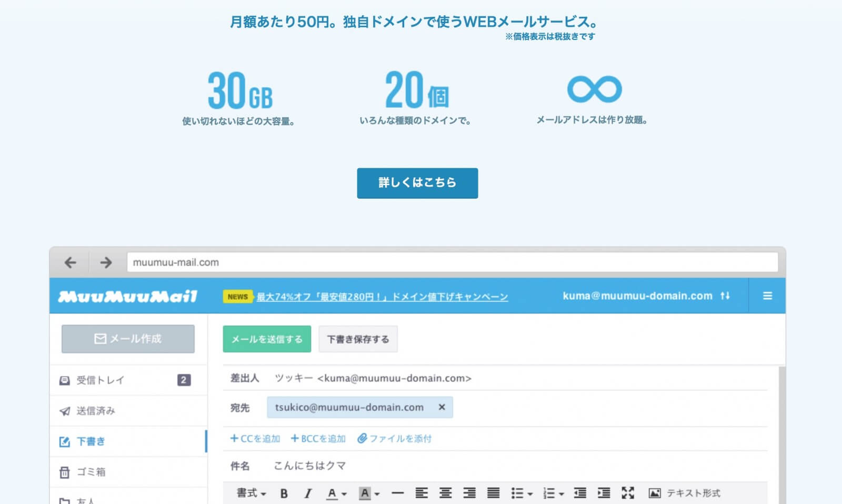Open the 最大74%オフ domain campaign link
The height and width of the screenshot is (504, 842).
[382, 297]
